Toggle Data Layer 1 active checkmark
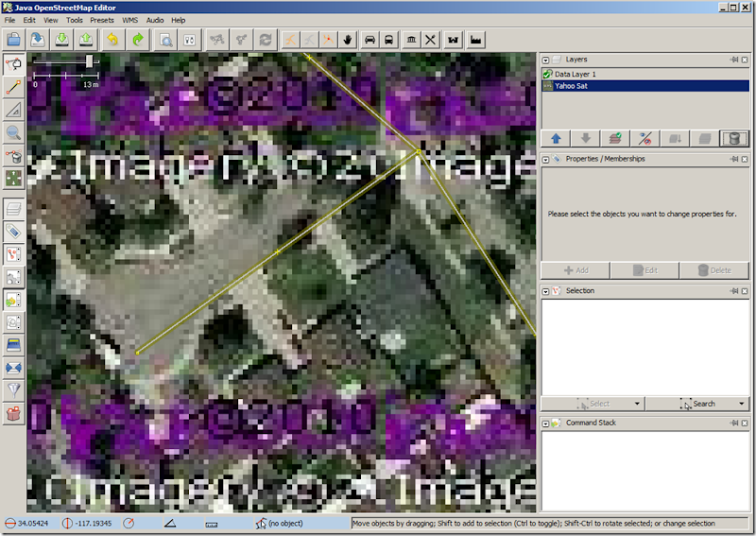Screen dimensions: 756x536 [547, 74]
